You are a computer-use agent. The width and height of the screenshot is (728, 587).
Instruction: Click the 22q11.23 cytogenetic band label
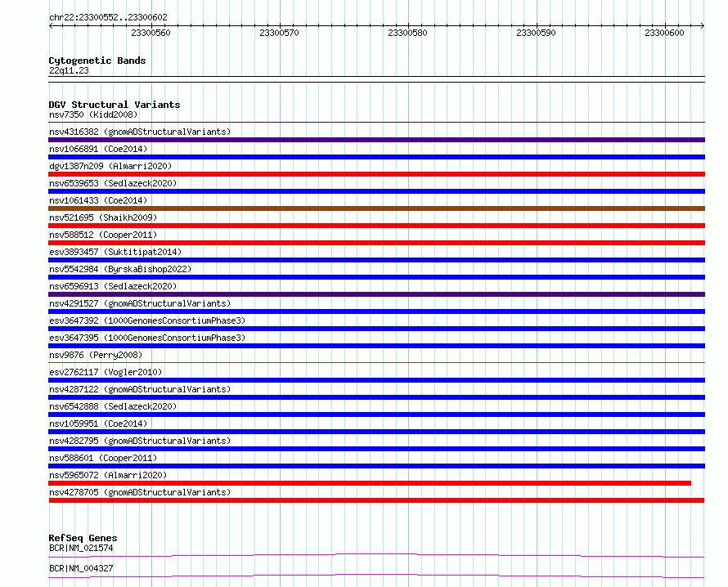(x=69, y=70)
